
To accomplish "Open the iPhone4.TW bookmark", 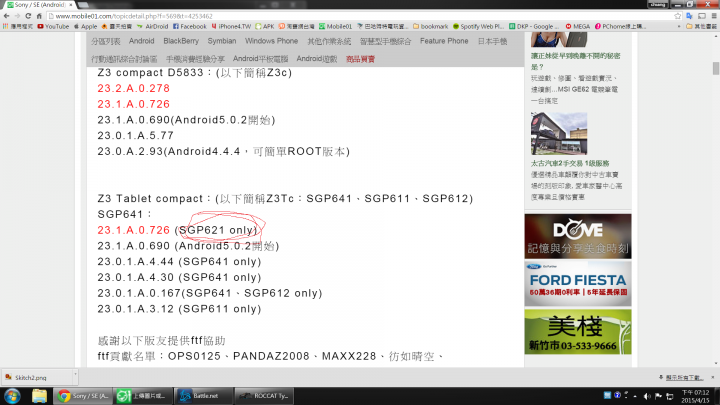I will click(231, 27).
